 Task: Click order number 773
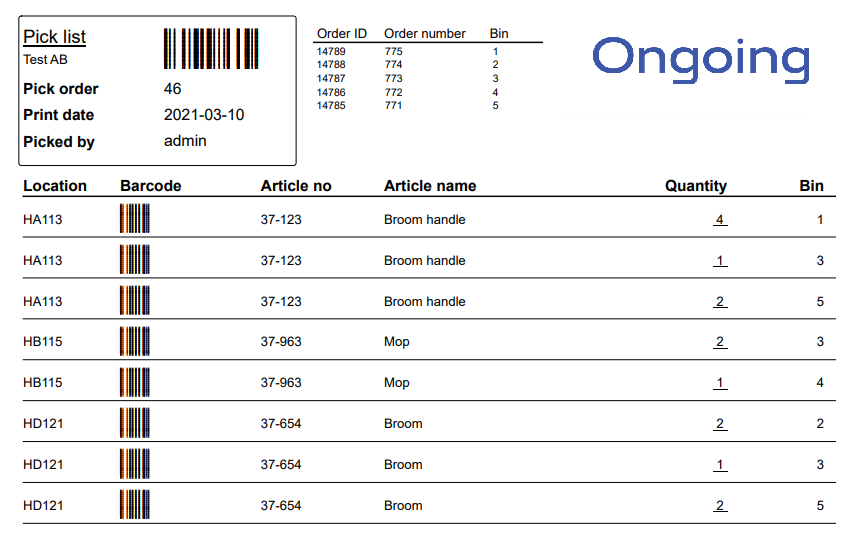(394, 79)
